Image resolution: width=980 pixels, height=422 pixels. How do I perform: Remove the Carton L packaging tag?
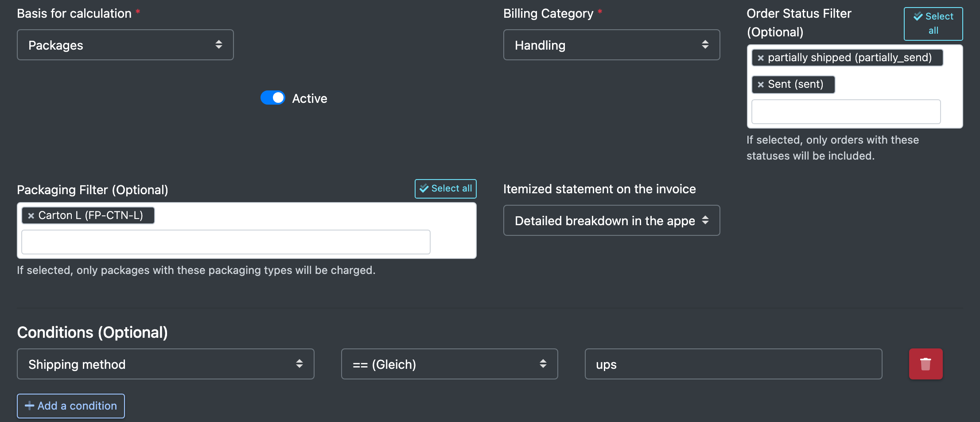pos(31,216)
